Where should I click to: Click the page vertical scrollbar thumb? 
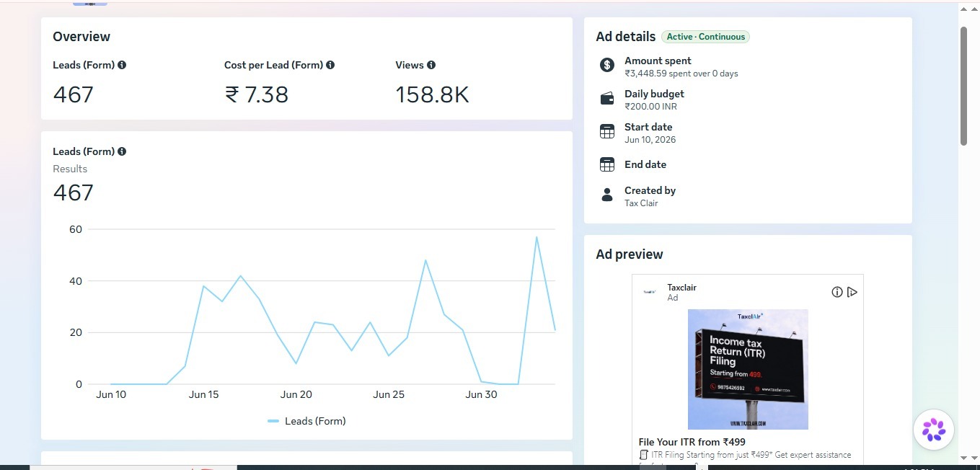tap(963, 87)
